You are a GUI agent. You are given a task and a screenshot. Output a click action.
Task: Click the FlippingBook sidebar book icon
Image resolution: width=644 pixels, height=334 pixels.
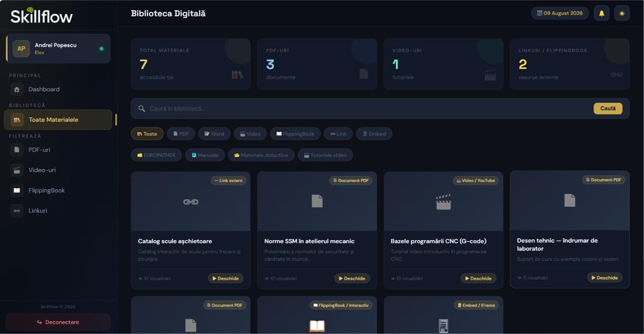click(x=17, y=190)
